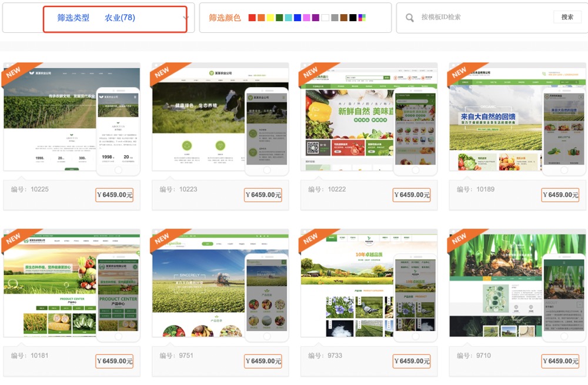Click the ￥6459.00元 price for template 9733
This screenshot has width=588, height=385.
[x=412, y=361]
